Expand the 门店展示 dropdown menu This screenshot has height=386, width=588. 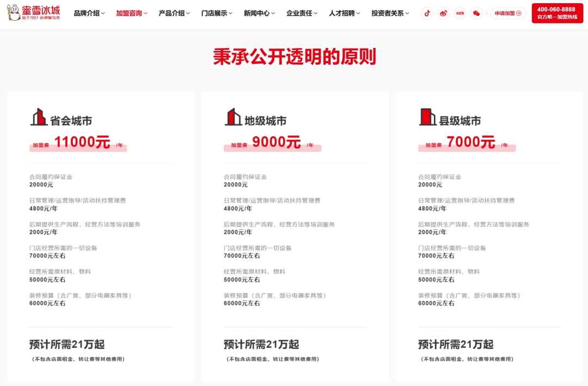coord(217,14)
